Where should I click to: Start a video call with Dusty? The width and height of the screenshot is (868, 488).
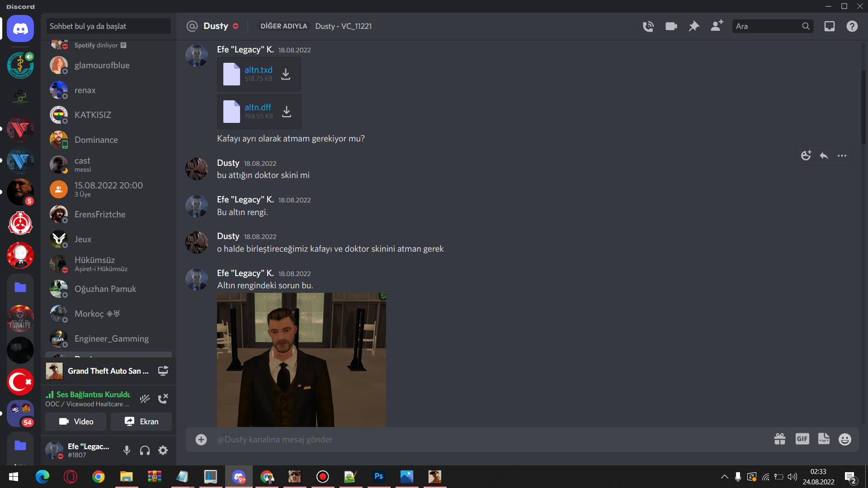(x=671, y=26)
